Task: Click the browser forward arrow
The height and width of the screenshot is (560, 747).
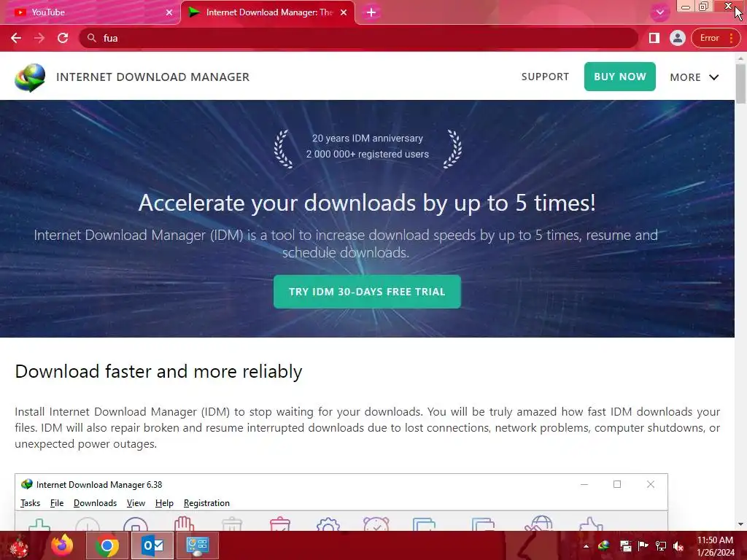Action: click(39, 38)
